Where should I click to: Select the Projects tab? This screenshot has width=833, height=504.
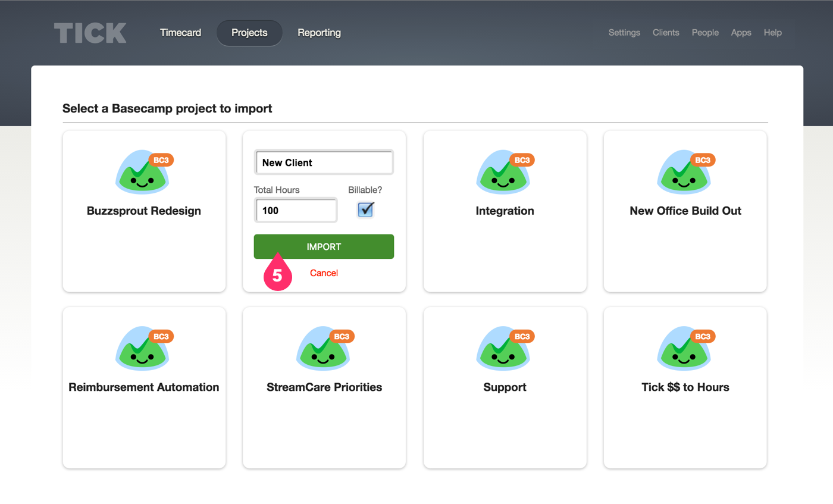tap(249, 33)
